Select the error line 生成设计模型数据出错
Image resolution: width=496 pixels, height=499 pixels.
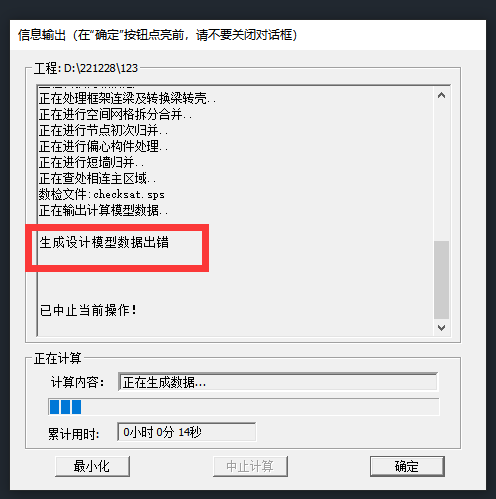pyautogui.click(x=104, y=242)
